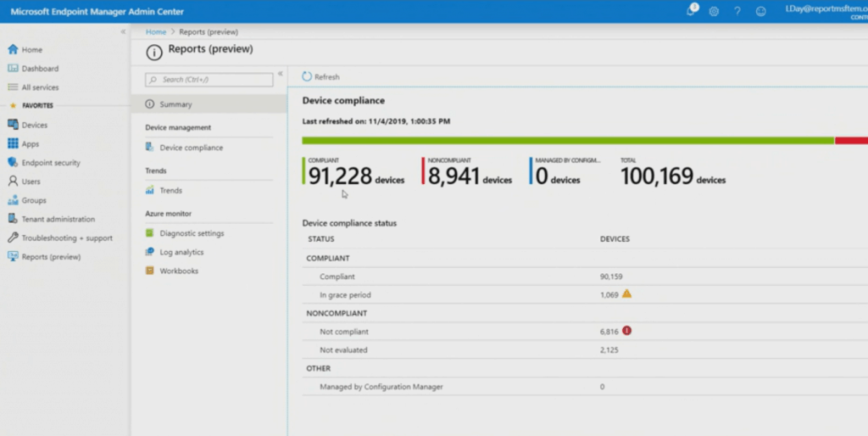
Task: Open Tenant administration
Action: coord(58,219)
